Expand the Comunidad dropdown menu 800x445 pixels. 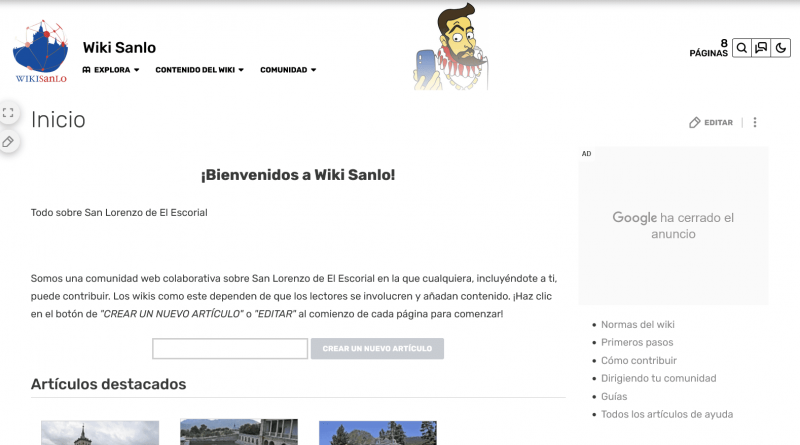click(x=288, y=70)
